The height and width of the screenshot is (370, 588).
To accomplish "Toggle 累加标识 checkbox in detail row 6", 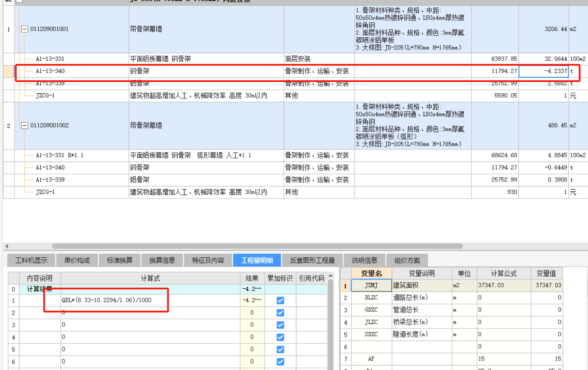I will click(280, 361).
